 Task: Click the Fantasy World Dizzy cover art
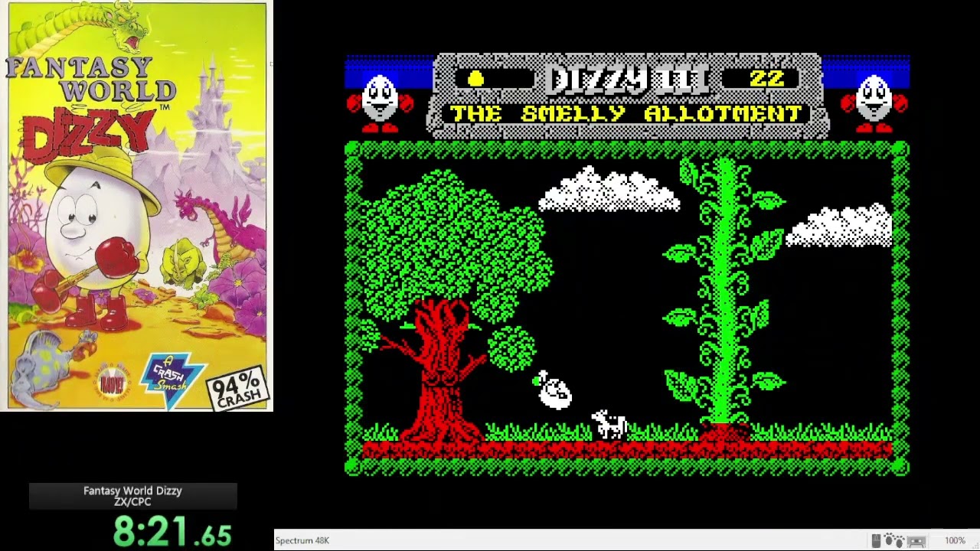pyautogui.click(x=137, y=207)
